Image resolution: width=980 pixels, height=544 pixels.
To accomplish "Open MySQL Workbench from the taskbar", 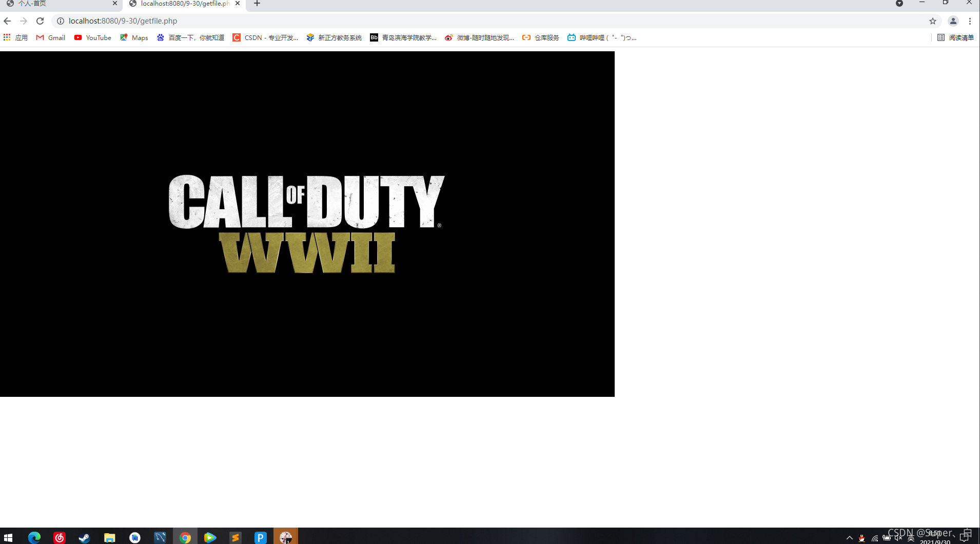I will tap(160, 537).
